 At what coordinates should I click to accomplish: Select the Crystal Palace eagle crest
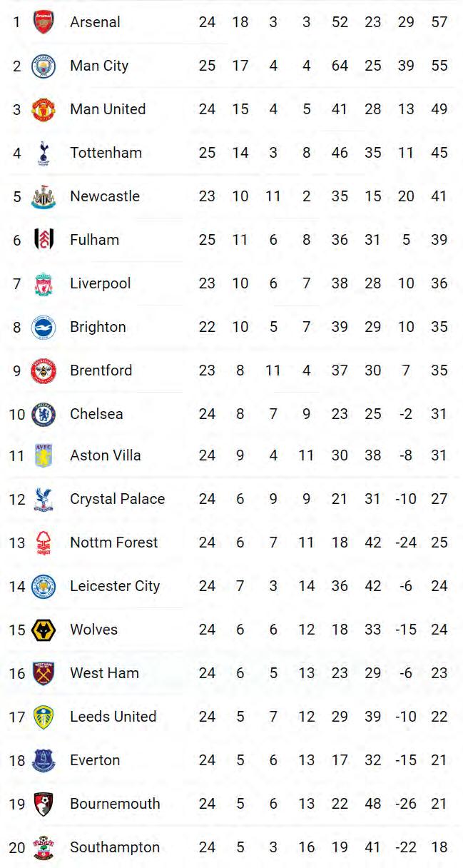tap(44, 499)
